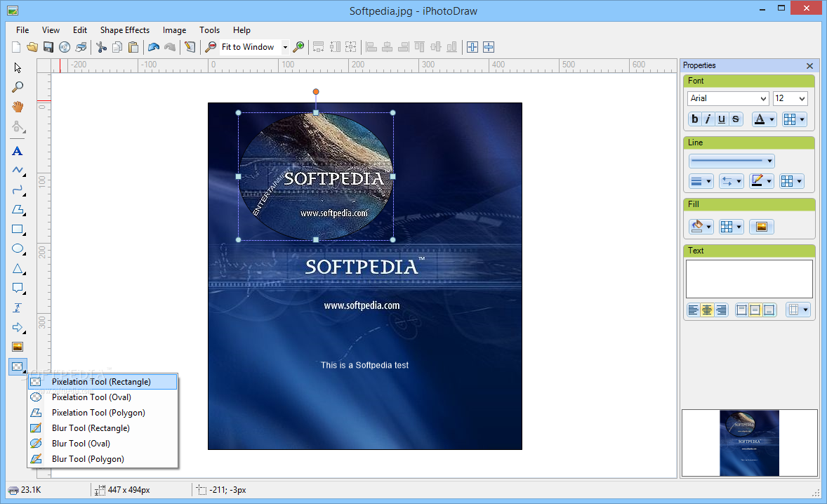Select the magnifier zoom tool in left toolbox
The width and height of the screenshot is (827, 504).
[x=18, y=87]
